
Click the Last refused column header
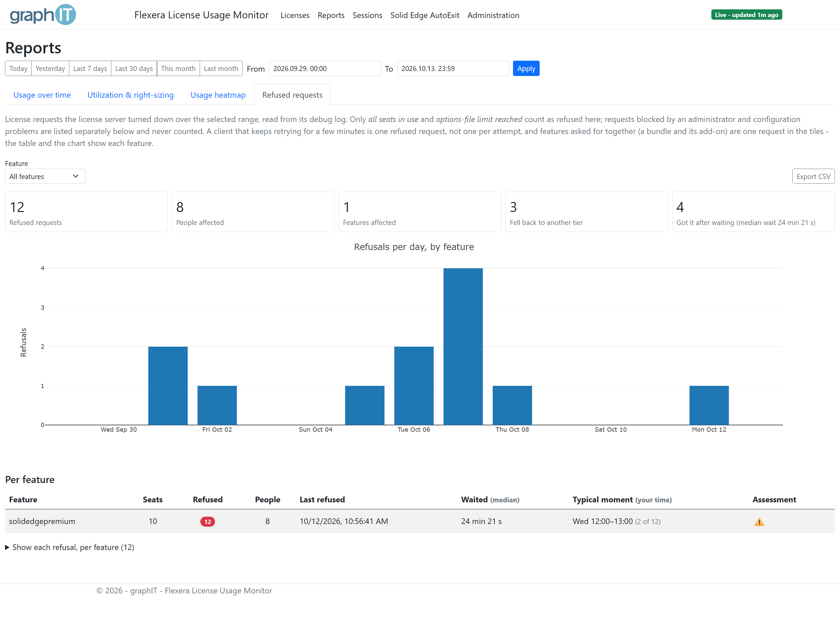[322, 499]
